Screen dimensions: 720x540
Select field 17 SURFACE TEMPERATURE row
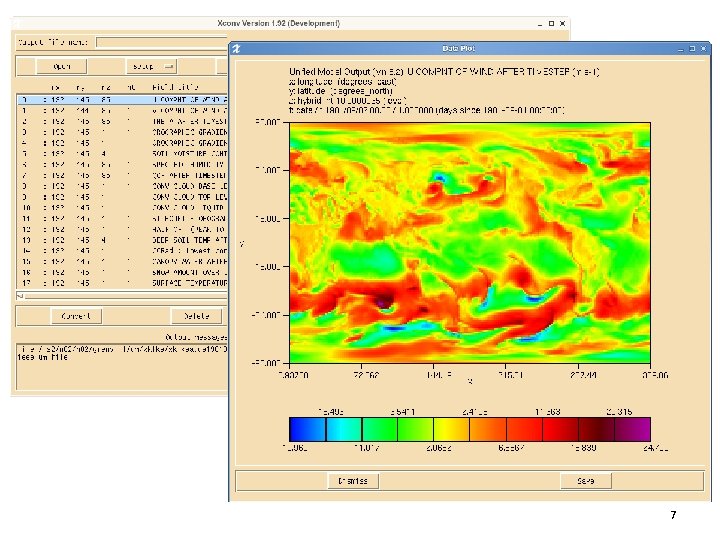pyautogui.click(x=123, y=283)
